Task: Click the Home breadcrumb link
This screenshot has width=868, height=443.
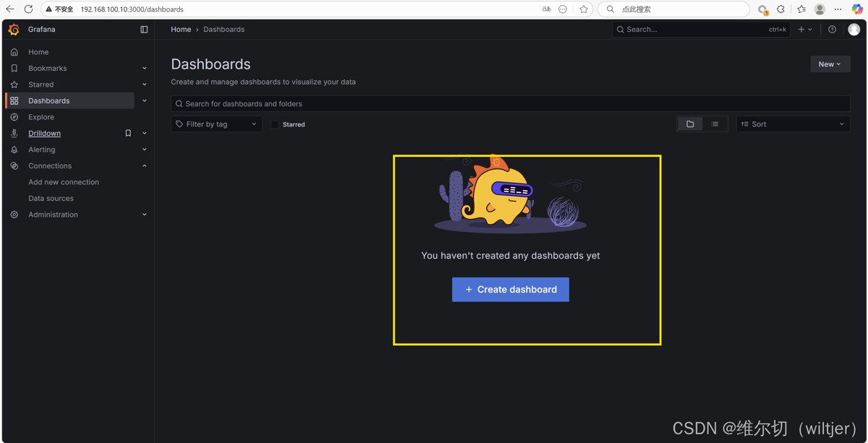Action: pos(181,30)
